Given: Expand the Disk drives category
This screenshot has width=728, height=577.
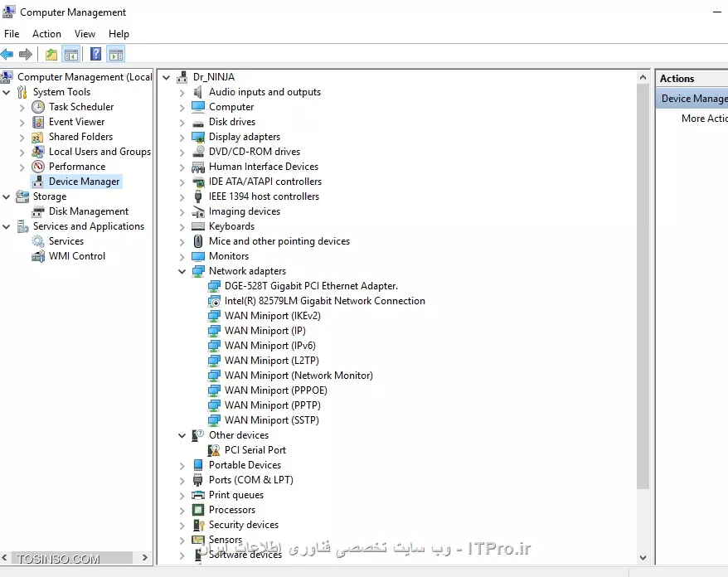Looking at the screenshot, I should (x=182, y=123).
